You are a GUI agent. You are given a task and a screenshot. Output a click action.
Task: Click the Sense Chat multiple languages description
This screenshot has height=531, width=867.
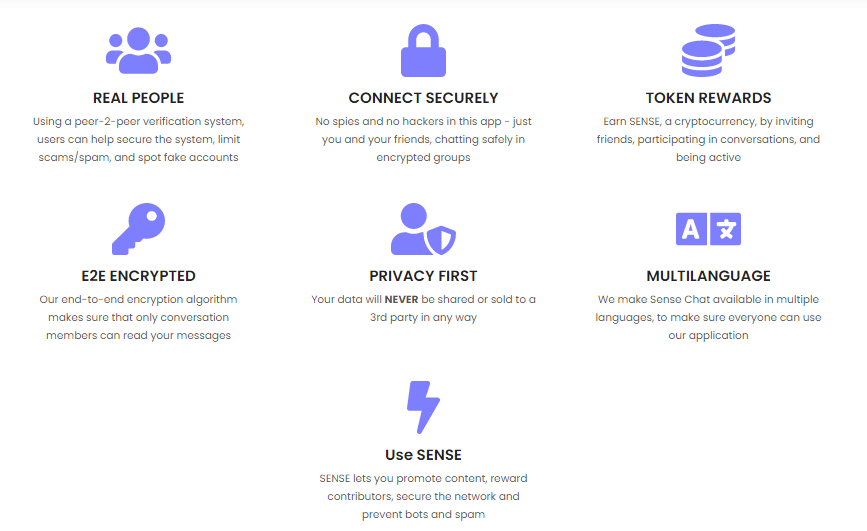pos(708,317)
